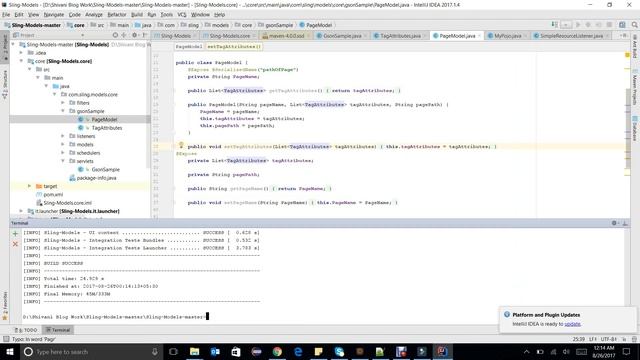Open the Favorites side tool window tab

(5, 305)
